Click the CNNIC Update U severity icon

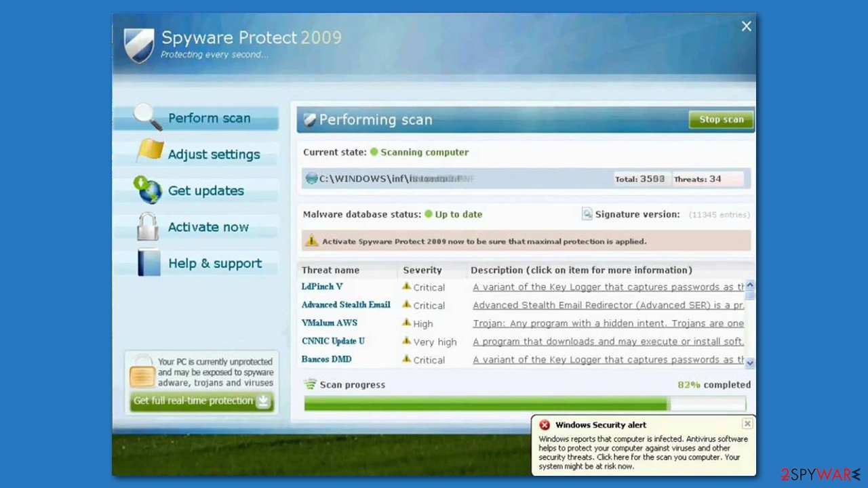click(x=406, y=341)
